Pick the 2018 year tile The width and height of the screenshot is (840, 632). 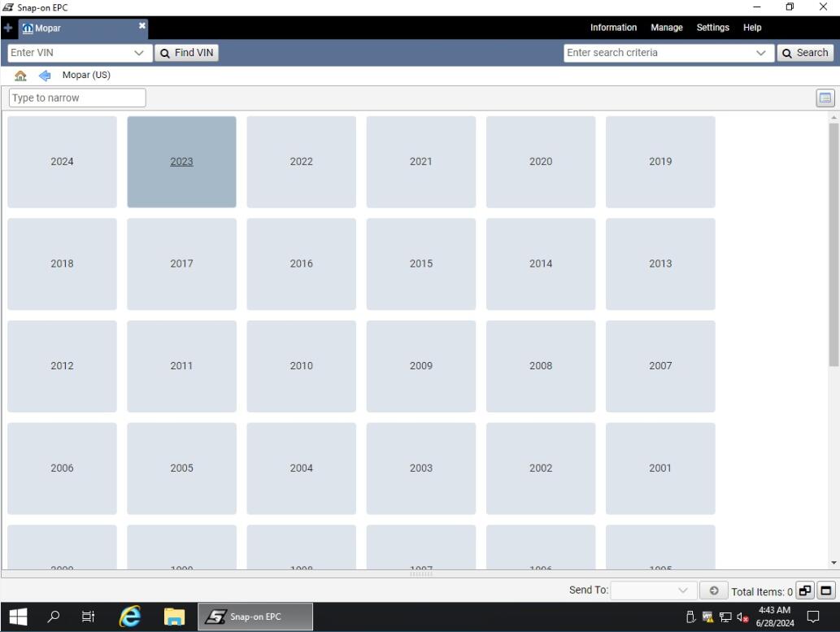pyautogui.click(x=62, y=264)
